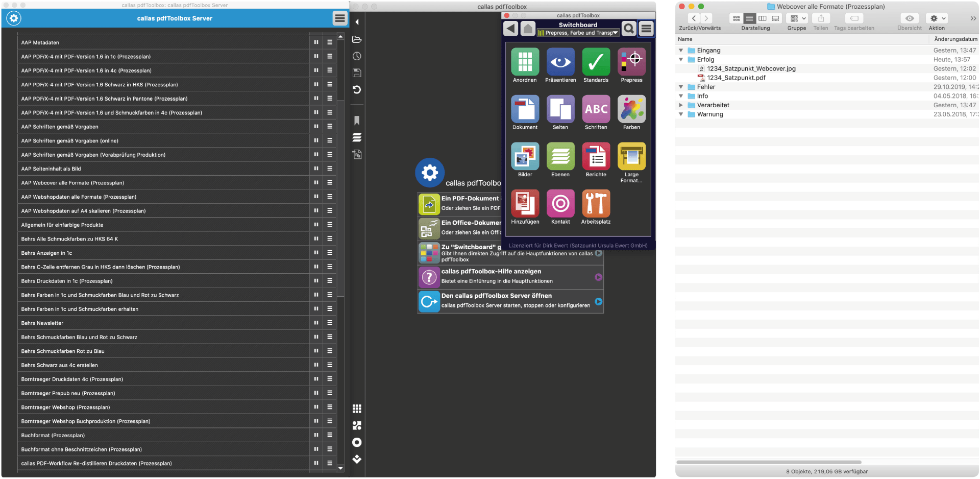The height and width of the screenshot is (479, 980).
Task: Click the bookmark icon in pdfToolbox sidebar
Action: [x=357, y=121]
